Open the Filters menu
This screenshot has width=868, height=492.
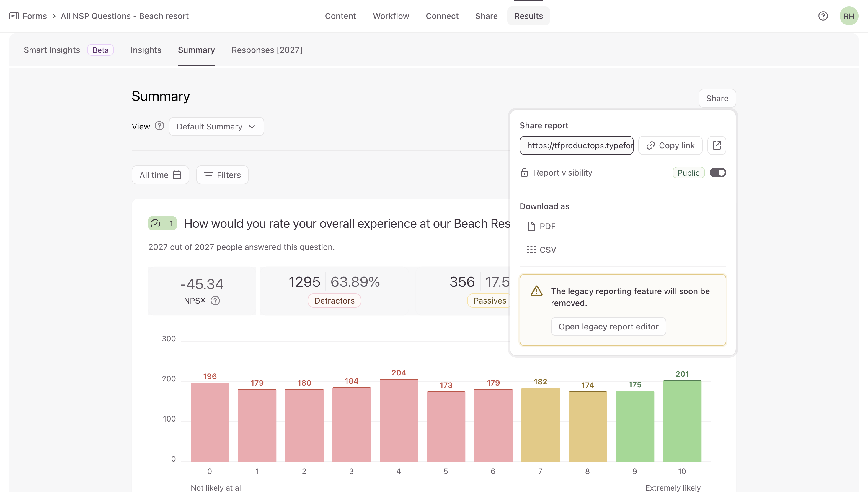[x=222, y=175]
